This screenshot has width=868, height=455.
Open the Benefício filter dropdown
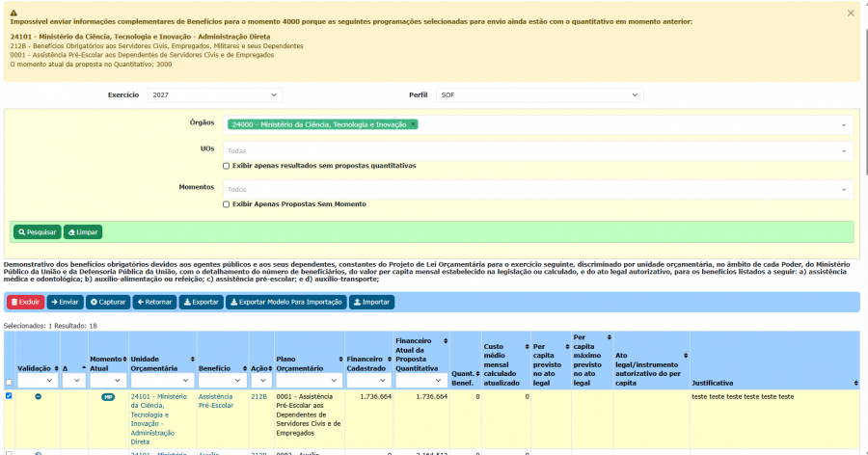tap(223, 380)
